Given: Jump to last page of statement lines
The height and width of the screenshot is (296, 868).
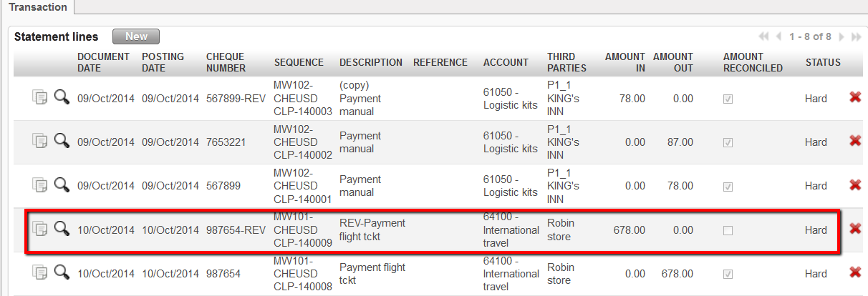Looking at the screenshot, I should click(855, 36).
